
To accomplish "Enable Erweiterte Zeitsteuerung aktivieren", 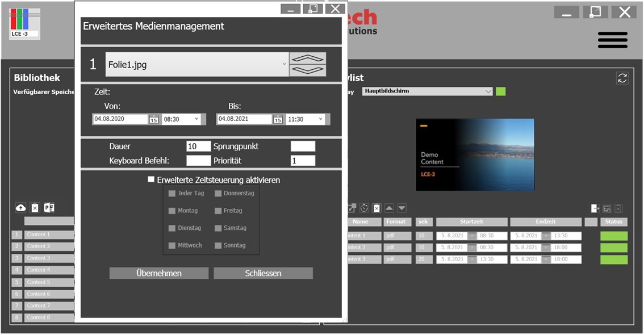I will point(152,179).
